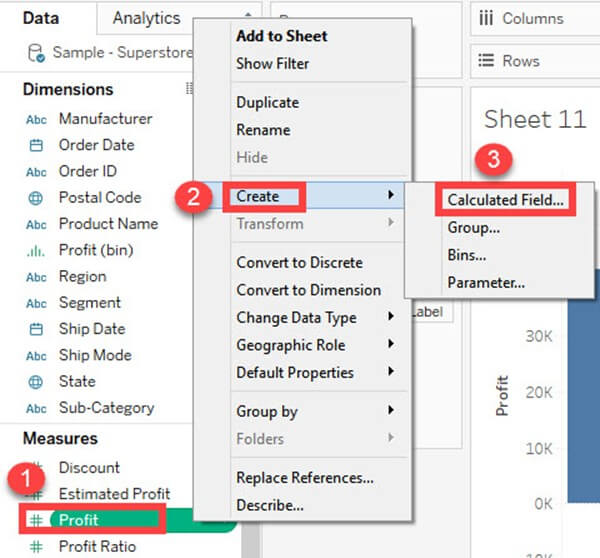Open the Data pane tab
The width and height of the screenshot is (600, 558).
click(41, 18)
